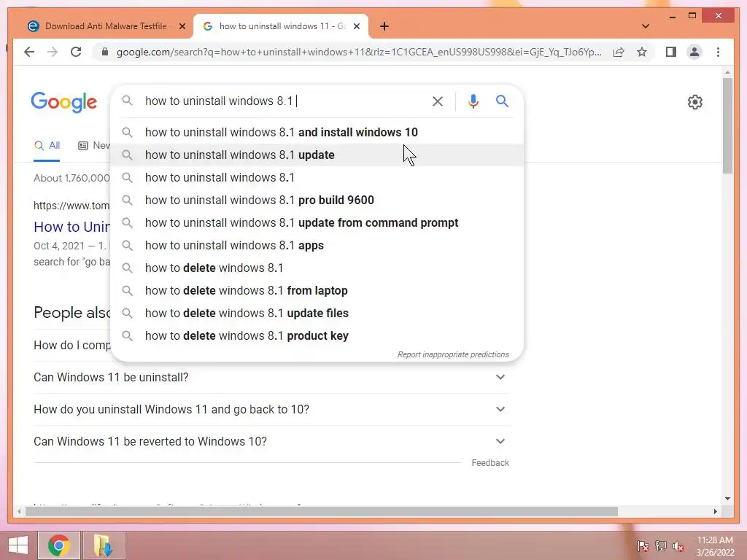Click the address bar URL
The height and width of the screenshot is (560, 747).
tap(359, 52)
